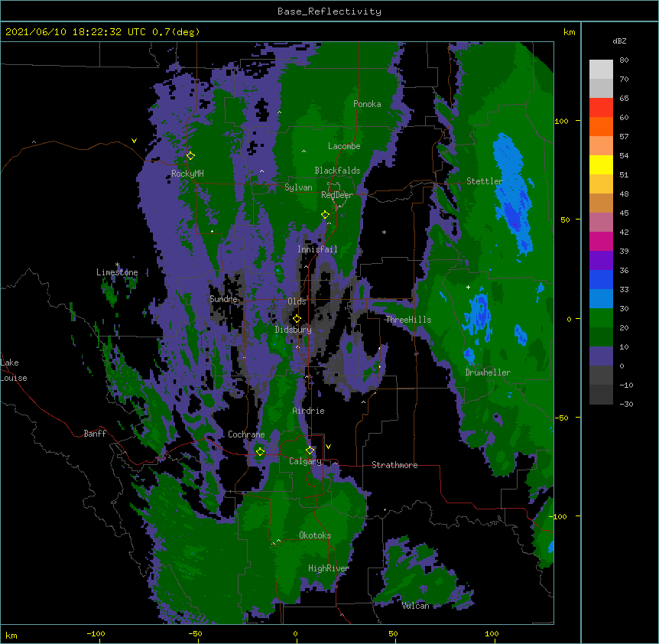659x644 pixels.
Task: Pick the magenta 39 dBZ legend swatch
Action: click(601, 241)
